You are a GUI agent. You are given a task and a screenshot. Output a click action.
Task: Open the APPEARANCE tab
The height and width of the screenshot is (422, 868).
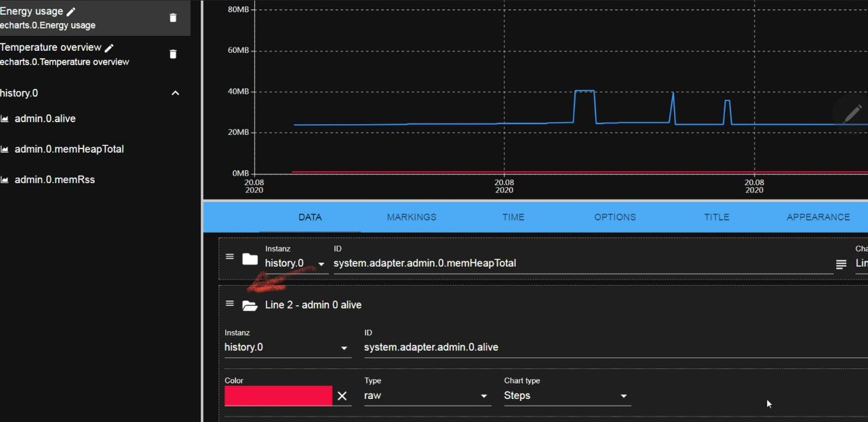(x=818, y=217)
